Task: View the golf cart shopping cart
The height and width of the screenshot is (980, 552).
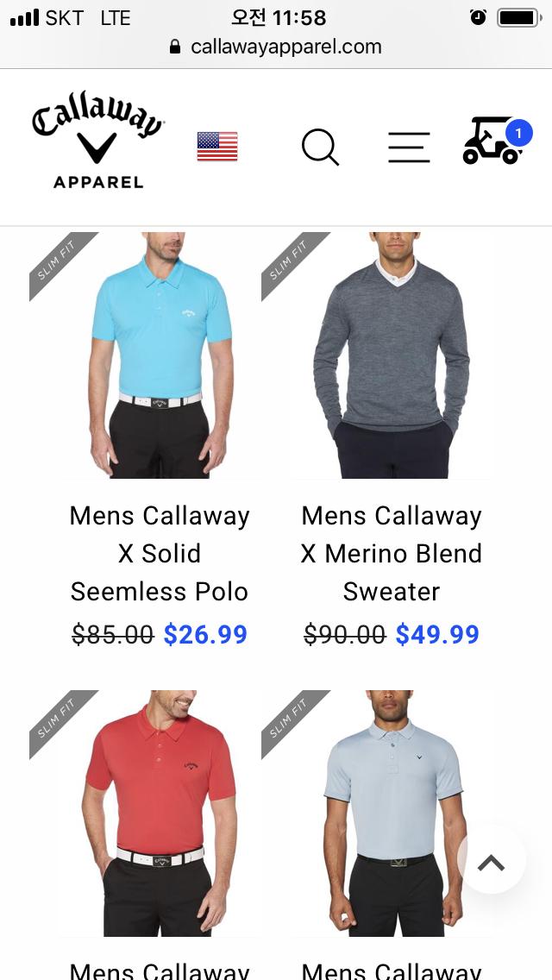Action: (492, 141)
